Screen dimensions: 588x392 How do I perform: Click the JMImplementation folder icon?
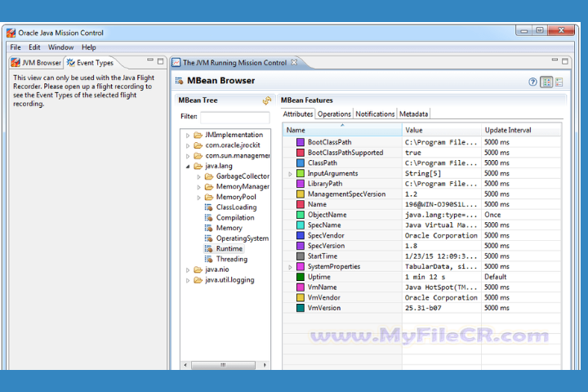pos(198,135)
